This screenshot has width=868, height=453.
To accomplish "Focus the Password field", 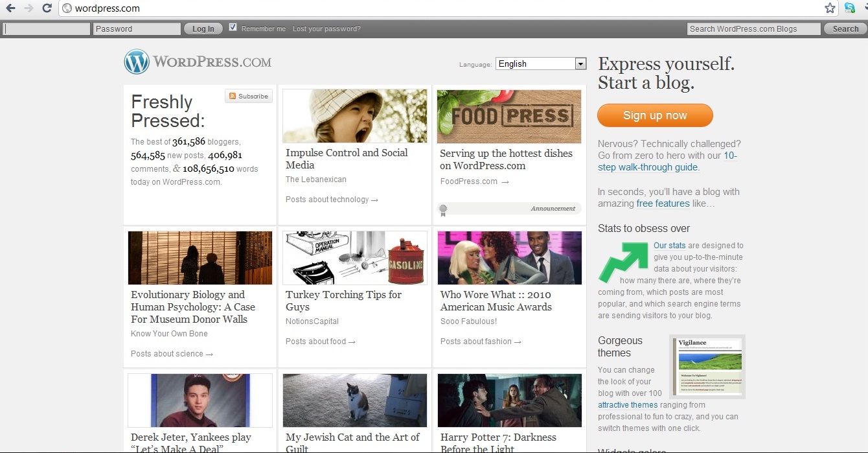I will (x=137, y=29).
